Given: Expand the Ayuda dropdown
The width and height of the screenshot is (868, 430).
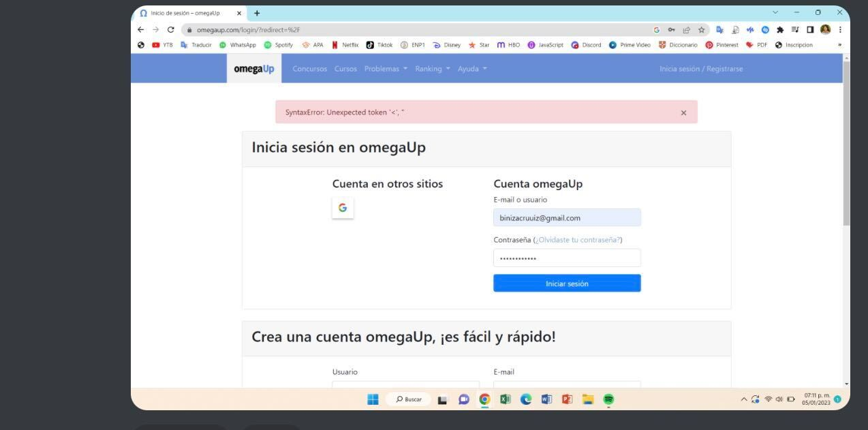Looking at the screenshot, I should click(471, 68).
